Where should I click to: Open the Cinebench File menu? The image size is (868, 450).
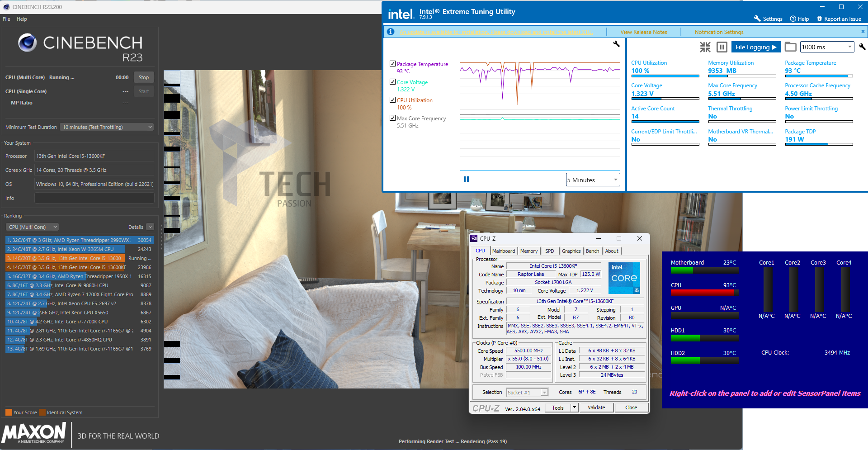point(6,19)
